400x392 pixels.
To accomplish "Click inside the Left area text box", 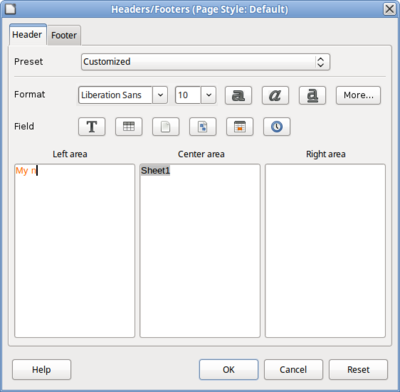I will [x=75, y=251].
